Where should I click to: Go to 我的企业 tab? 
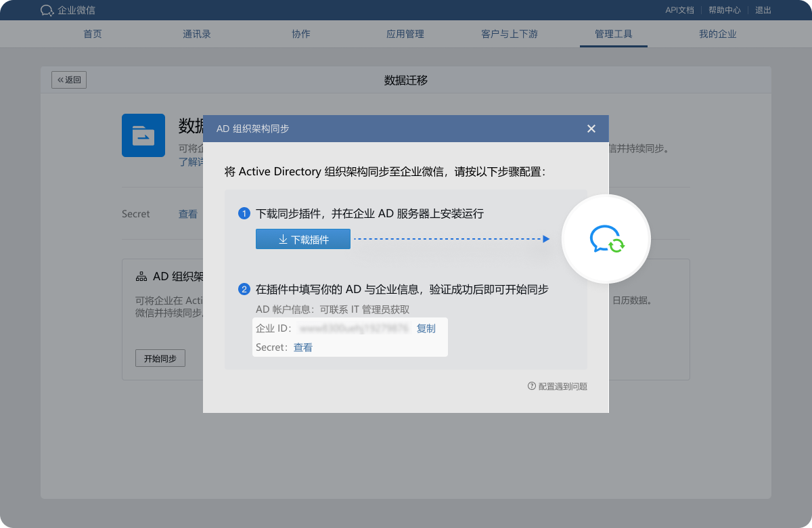[x=718, y=34]
